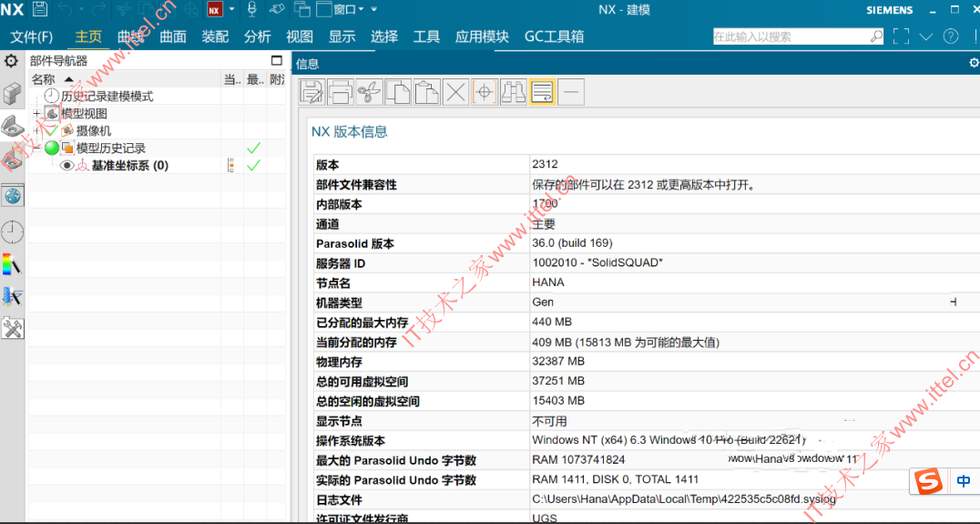The height and width of the screenshot is (524, 980).
Task: Select the 模型历史记录 tree item
Action: [x=110, y=149]
